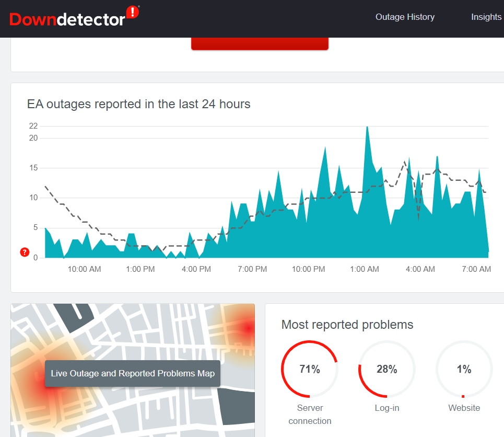This screenshot has height=437, width=504.
Task: Click the Website text label
Action: 464,408
